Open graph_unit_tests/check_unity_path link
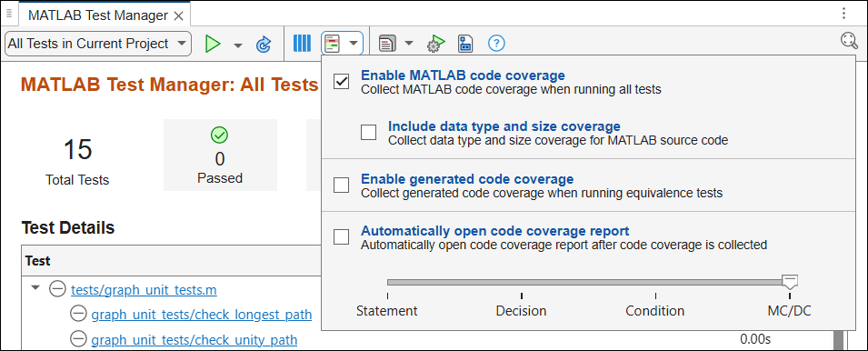 pos(195,339)
